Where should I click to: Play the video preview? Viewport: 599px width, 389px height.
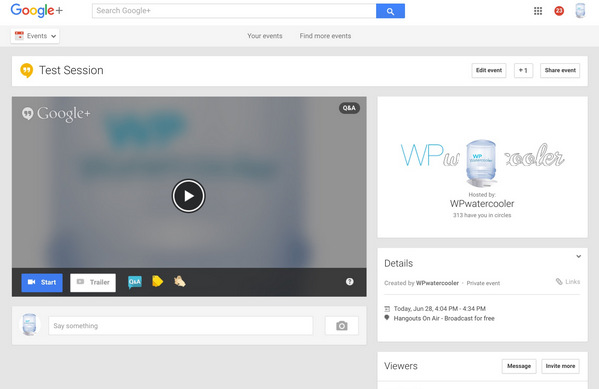click(x=188, y=196)
